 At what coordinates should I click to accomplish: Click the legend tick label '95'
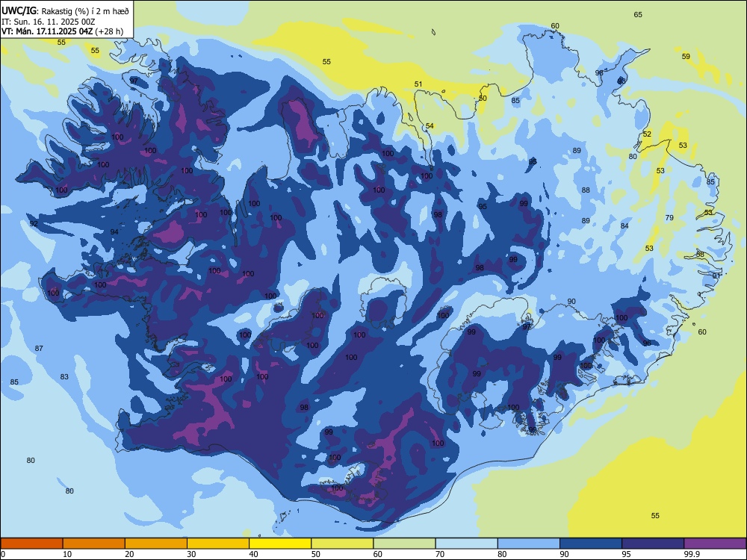point(626,554)
